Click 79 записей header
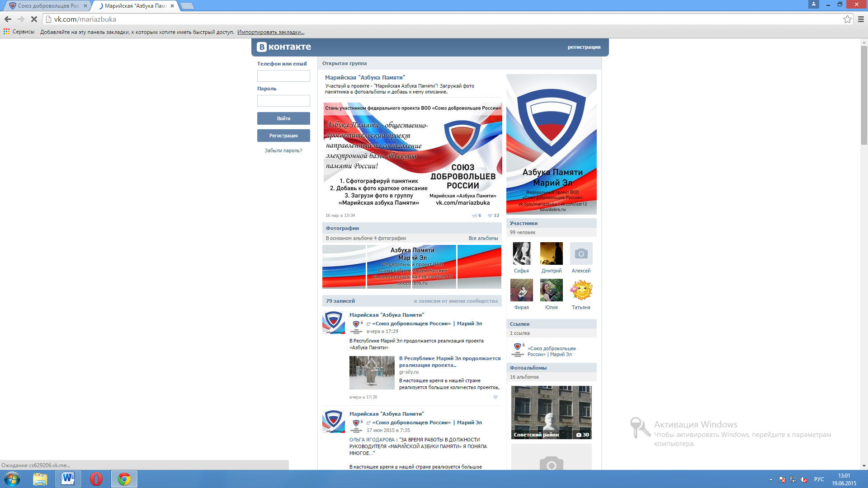868x488 pixels. pos(340,301)
